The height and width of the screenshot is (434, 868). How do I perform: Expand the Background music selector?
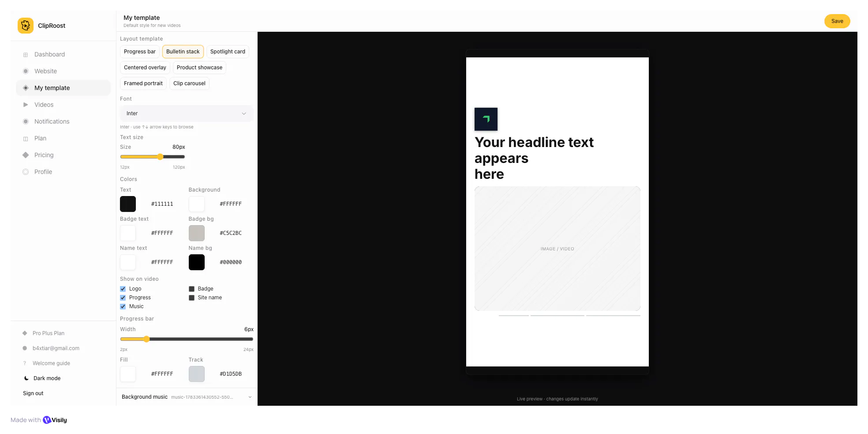[187, 397]
